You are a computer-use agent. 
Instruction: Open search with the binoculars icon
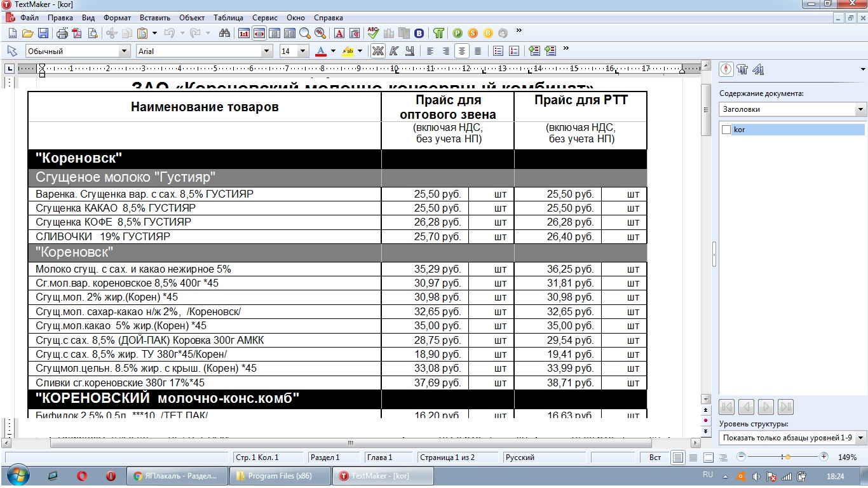(224, 33)
